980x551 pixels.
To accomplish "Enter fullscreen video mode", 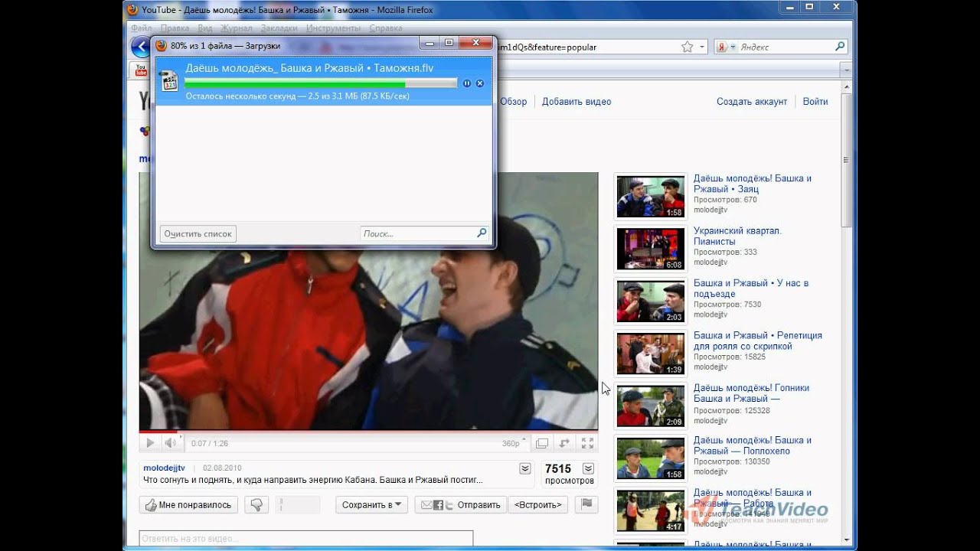I will (x=588, y=443).
